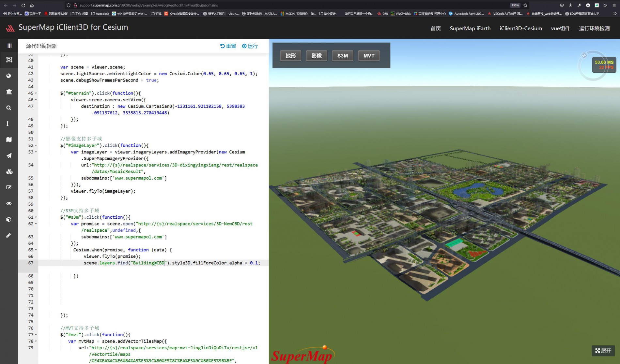The width and height of the screenshot is (620, 364).
Task: Open the pencil sidebar icon
Action: 8,235
